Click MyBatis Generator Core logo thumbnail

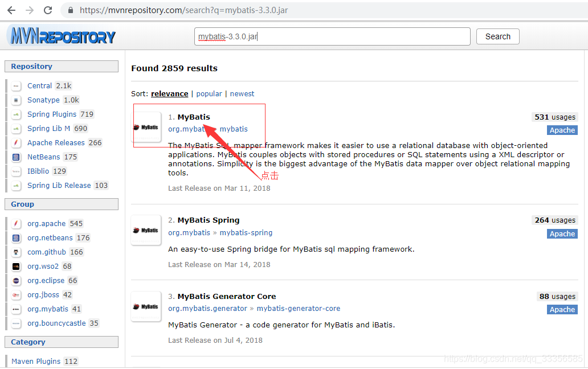146,306
